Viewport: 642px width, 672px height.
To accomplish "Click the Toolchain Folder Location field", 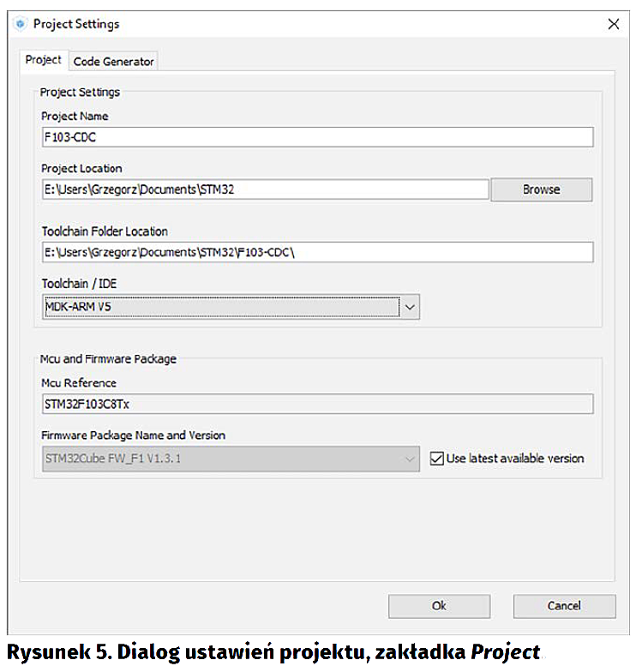I will coord(317,252).
